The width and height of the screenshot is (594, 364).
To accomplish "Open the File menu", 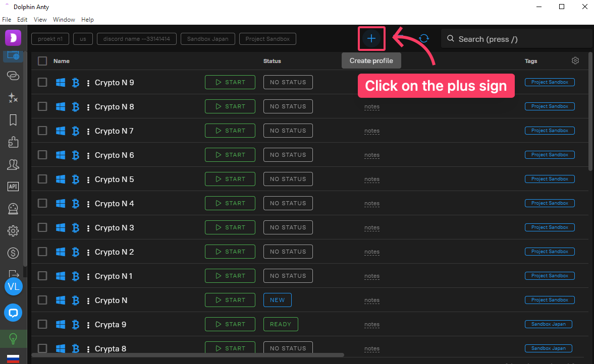I will point(7,20).
